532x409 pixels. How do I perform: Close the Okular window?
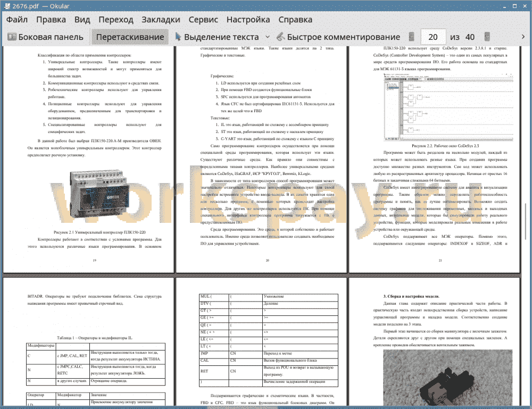coord(525,6)
